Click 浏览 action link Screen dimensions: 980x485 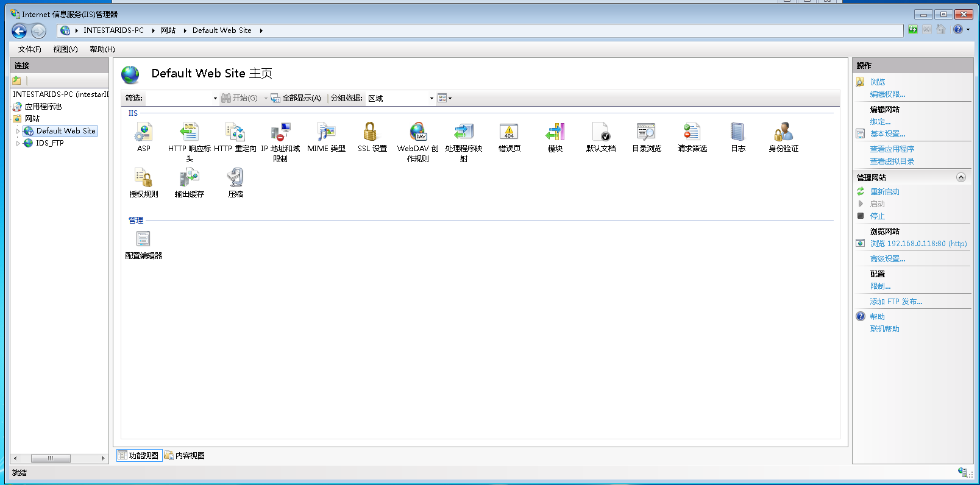878,82
